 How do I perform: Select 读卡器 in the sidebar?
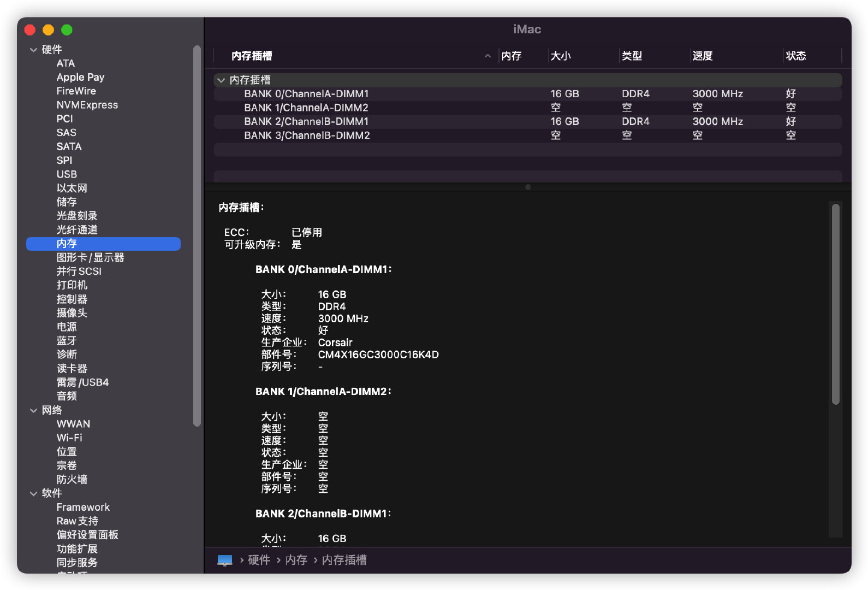(72, 369)
